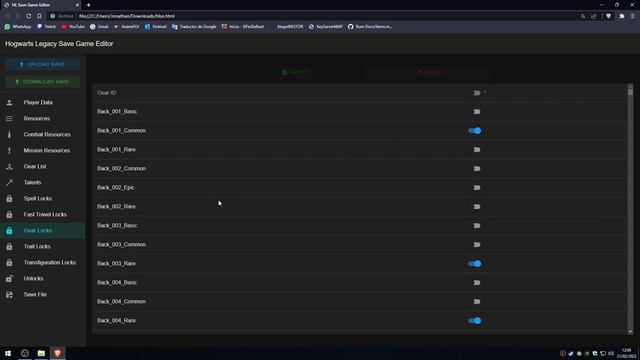This screenshot has width=640, height=360.
Task: Click the bookmark icon beside reload
Action: [x=39, y=16]
